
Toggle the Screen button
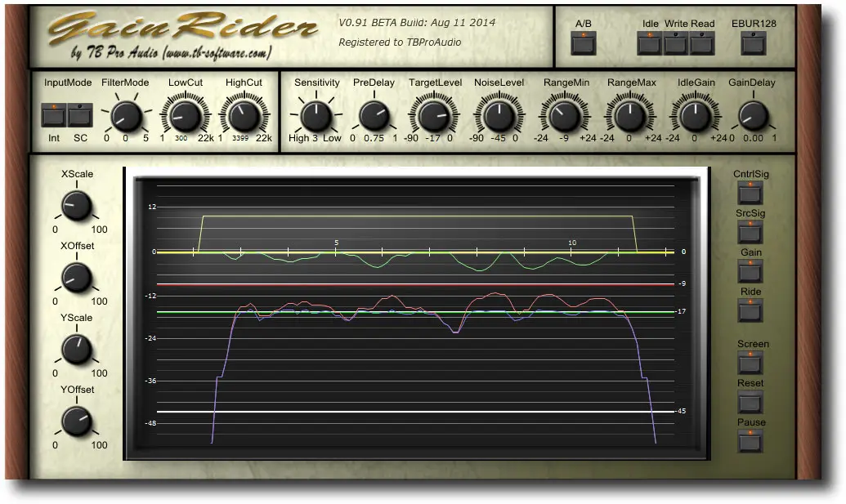point(750,363)
